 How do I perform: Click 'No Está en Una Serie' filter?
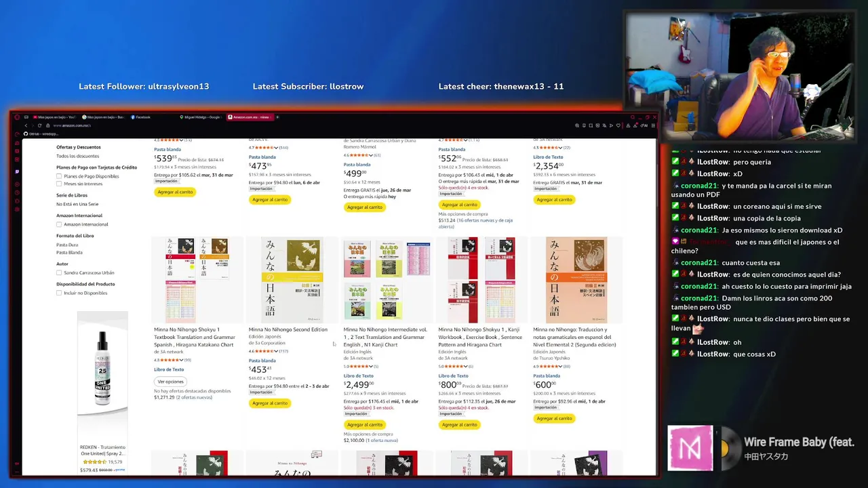coord(77,204)
